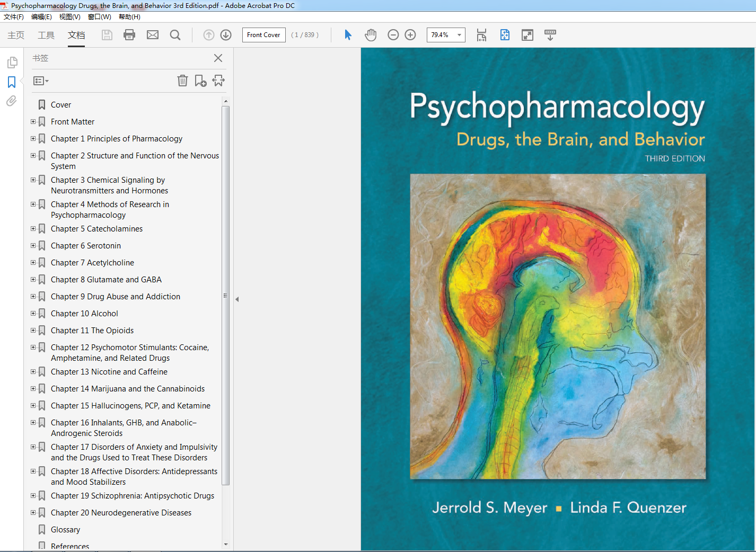This screenshot has height=552, width=756.
Task: Switch to the 工具 tab
Action: pos(46,35)
